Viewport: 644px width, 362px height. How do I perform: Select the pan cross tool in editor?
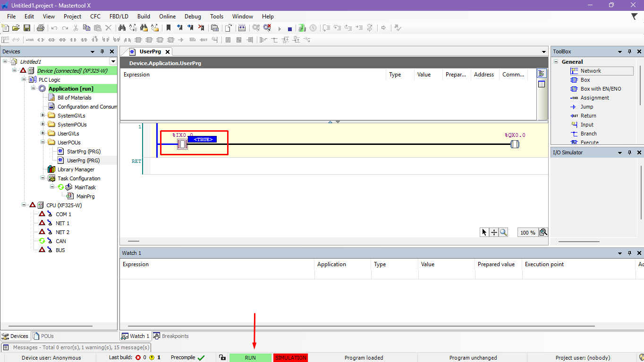(x=494, y=232)
